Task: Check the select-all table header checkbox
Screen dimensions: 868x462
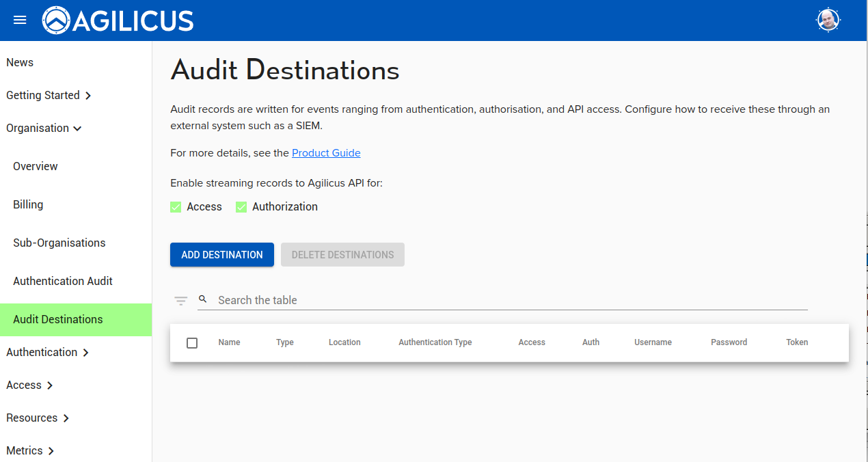Action: click(192, 342)
